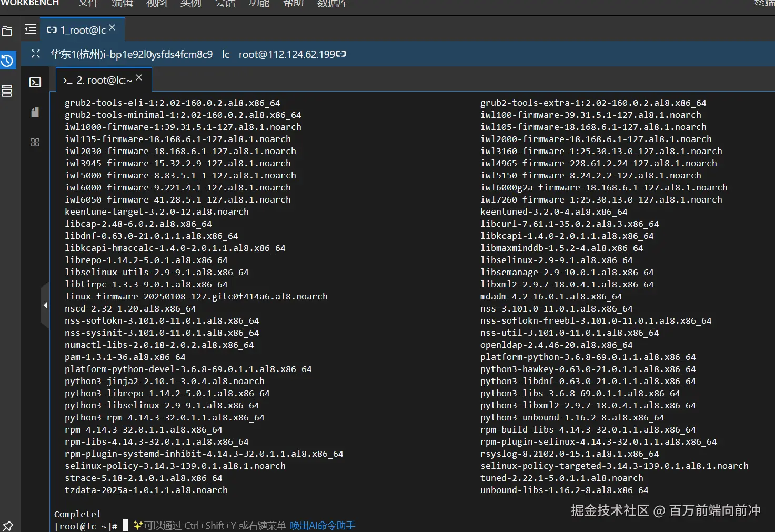Screen dimensions: 775x532
Task: Collapse the side panel with arrow handle
Action: 45,305
